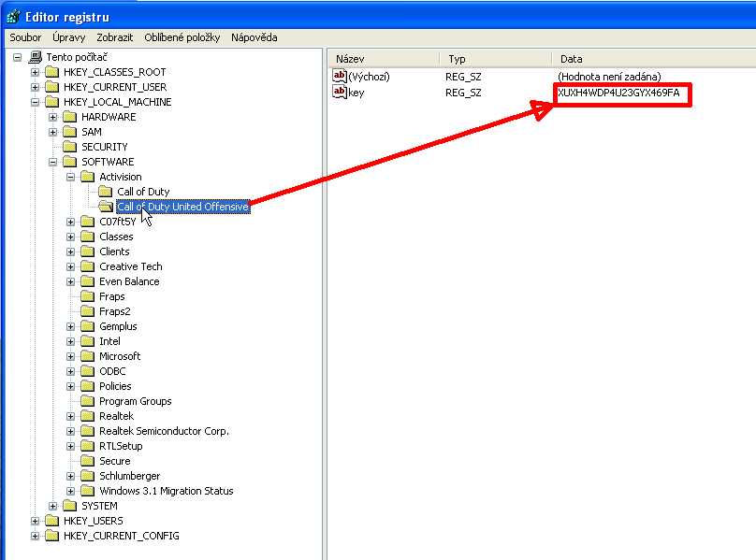Screen dimensions: 756x560
Task: Click the Policies folder icon
Action: click(x=88, y=385)
